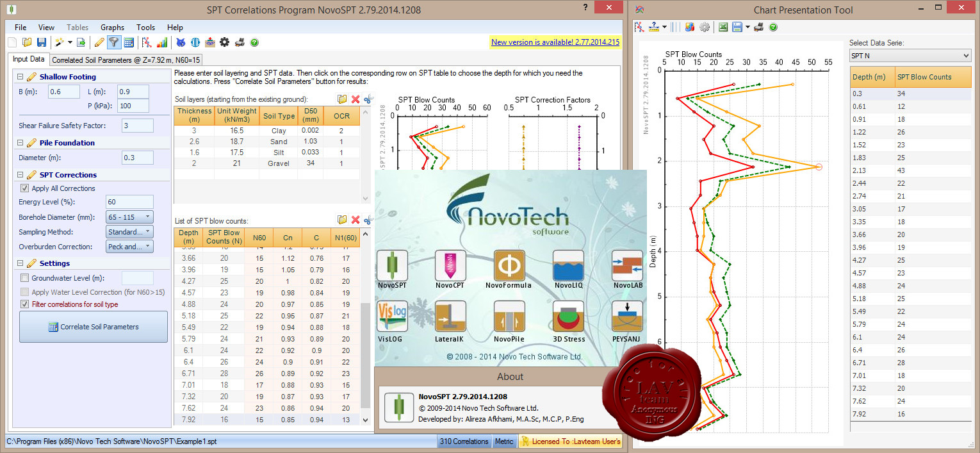This screenshot has width=980, height=453.
Task: Click the blue wolf-head icon in the toolbar
Action: pos(181,42)
